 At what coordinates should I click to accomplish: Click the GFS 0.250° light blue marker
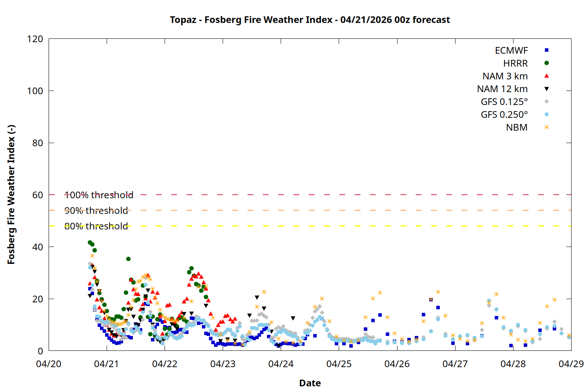point(546,114)
